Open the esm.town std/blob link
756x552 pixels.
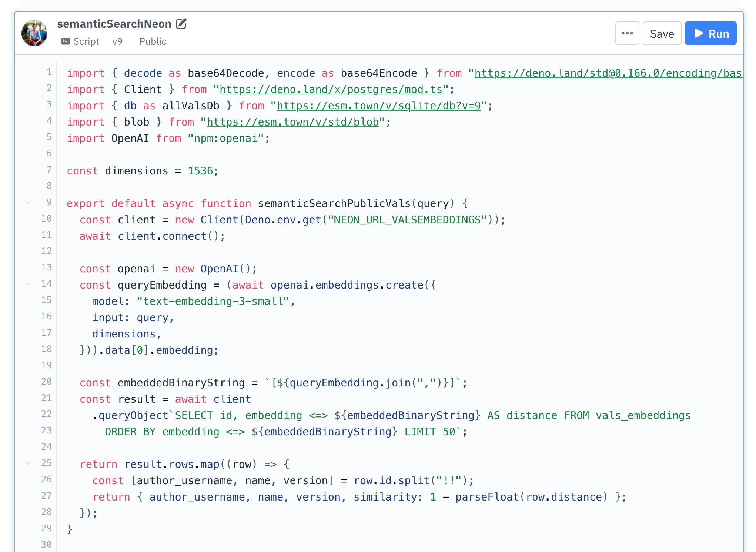[x=292, y=122]
